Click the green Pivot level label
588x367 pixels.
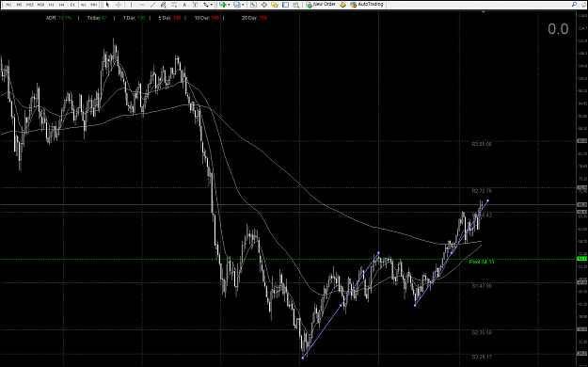(482, 262)
